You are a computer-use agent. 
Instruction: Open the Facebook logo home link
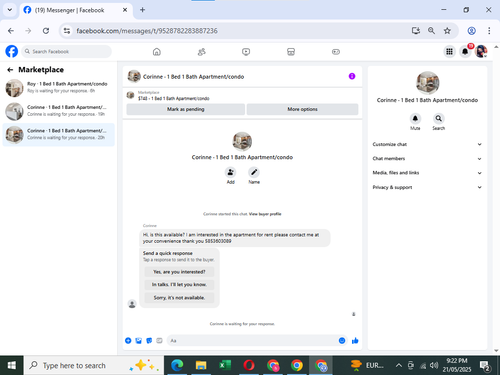tap(12, 51)
